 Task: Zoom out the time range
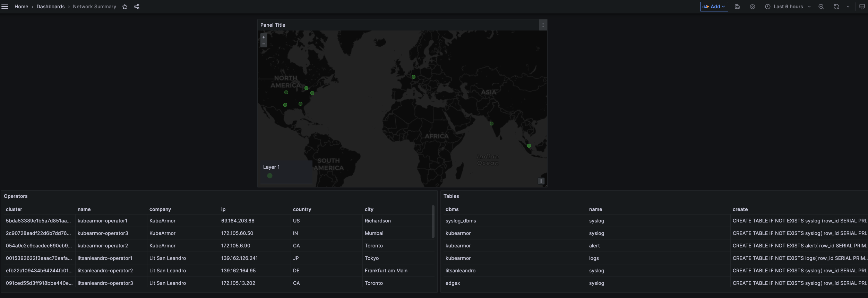coord(821,7)
